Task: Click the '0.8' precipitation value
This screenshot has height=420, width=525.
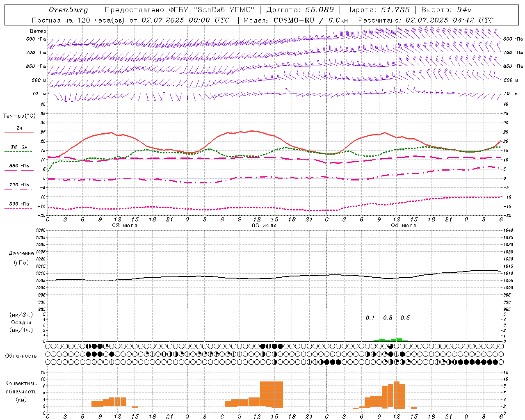Action: click(388, 318)
